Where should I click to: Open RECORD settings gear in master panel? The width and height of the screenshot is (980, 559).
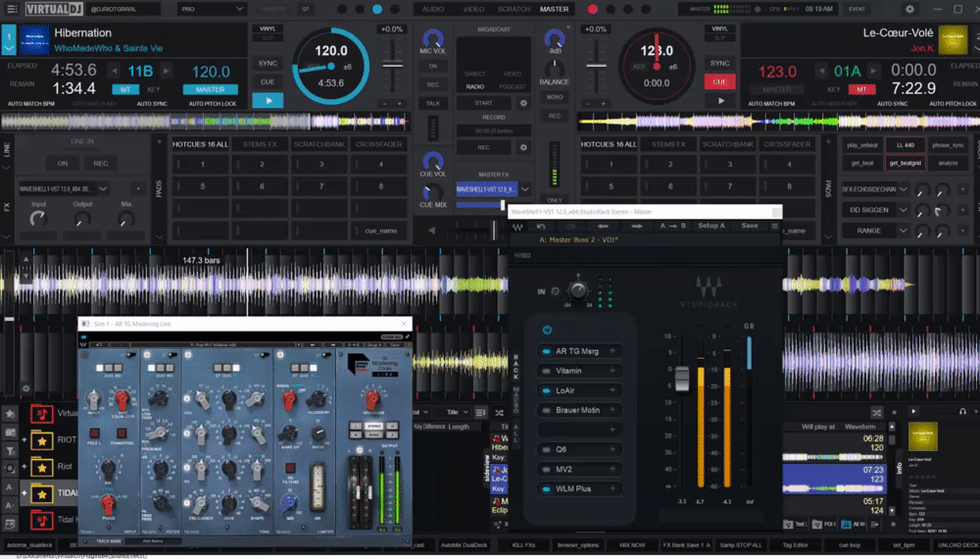point(523,147)
